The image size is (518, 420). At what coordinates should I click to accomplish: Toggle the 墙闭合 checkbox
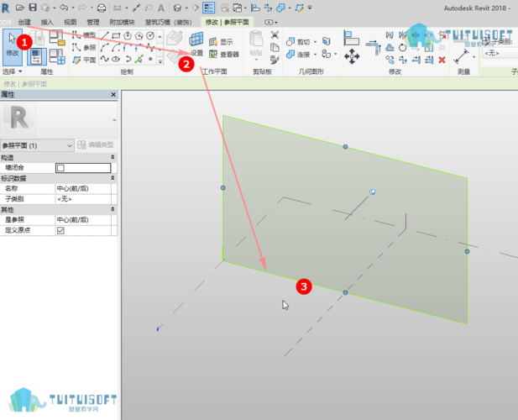[60, 168]
